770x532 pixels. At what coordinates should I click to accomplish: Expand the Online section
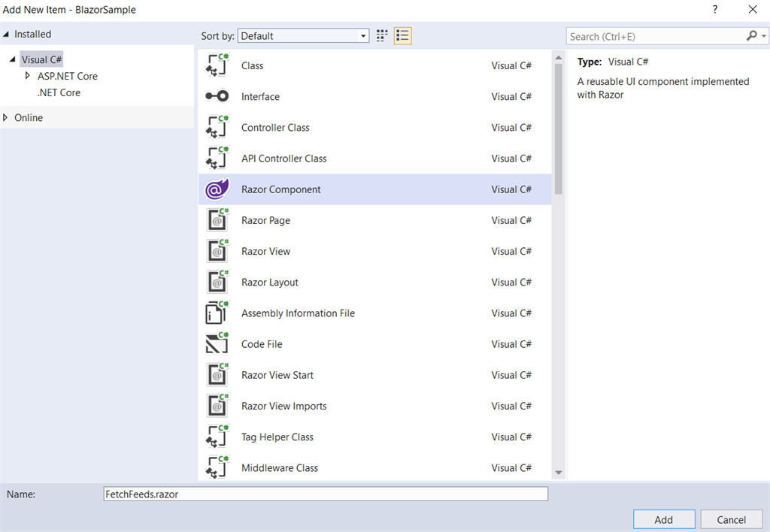[5, 117]
